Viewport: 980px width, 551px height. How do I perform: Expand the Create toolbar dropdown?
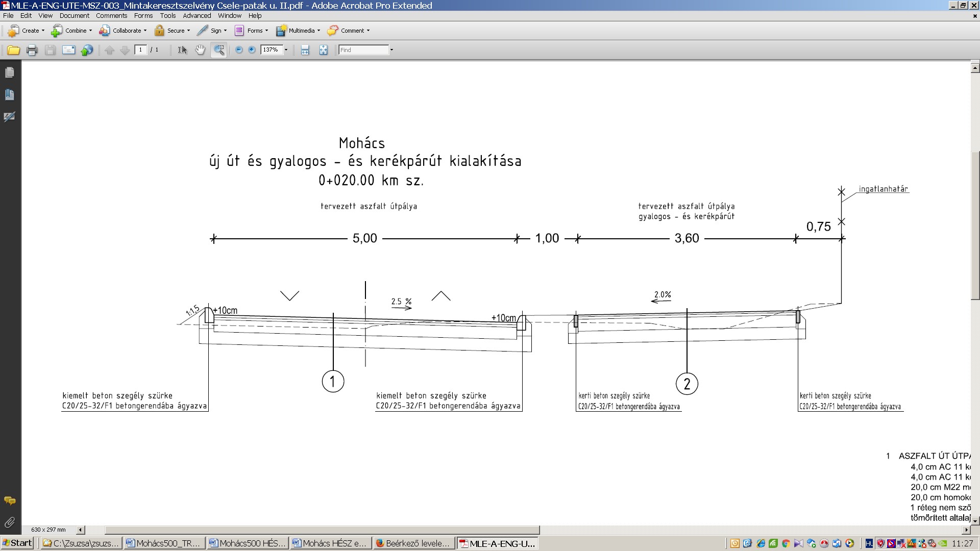click(43, 31)
